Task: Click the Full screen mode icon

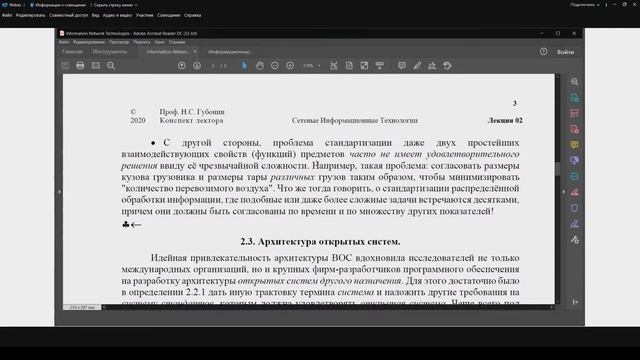Action: (364, 66)
